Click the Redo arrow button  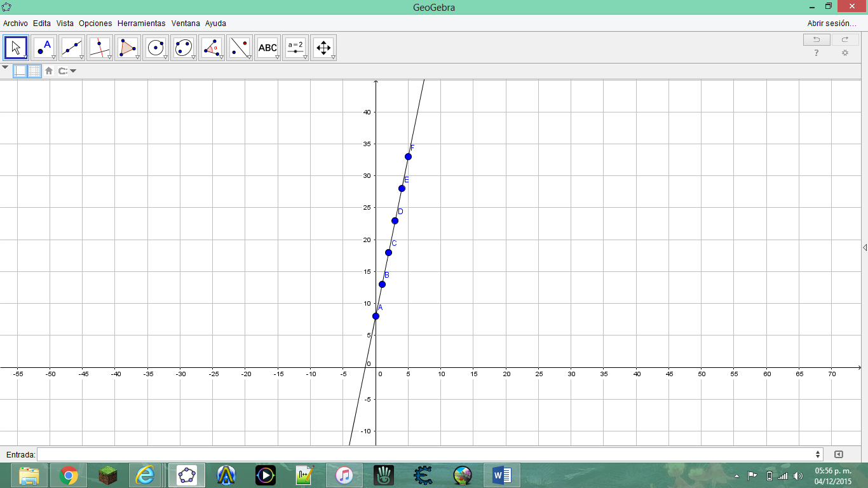[x=845, y=39]
